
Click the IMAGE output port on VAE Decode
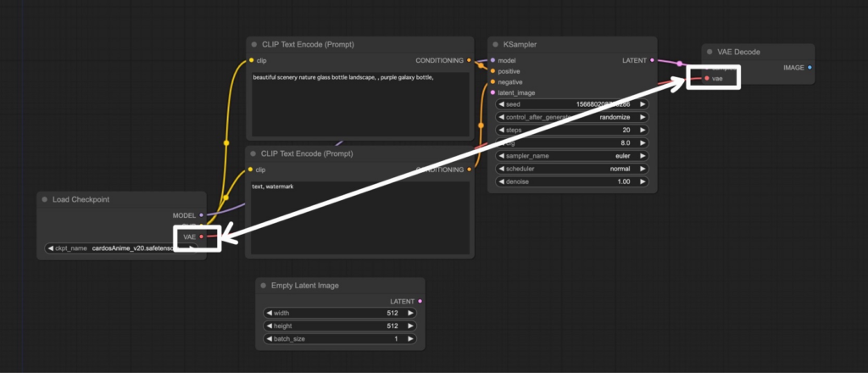coord(810,67)
